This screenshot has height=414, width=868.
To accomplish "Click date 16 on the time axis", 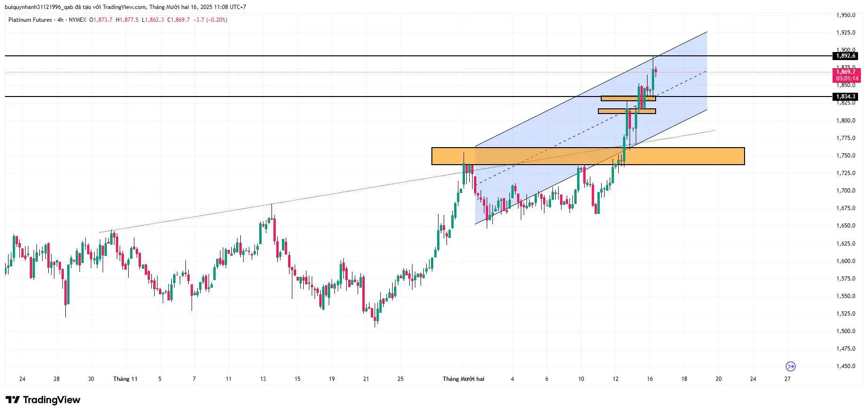I will tap(650, 379).
